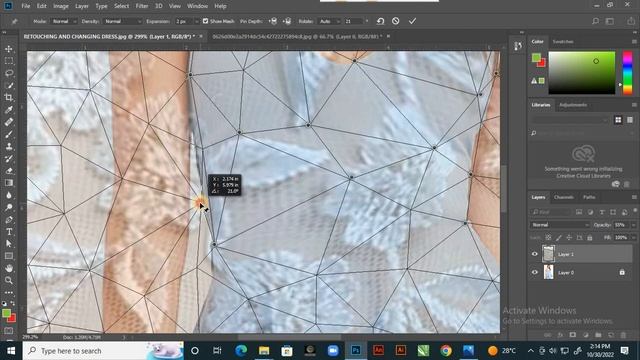
Task: Open Adobe Illustrator from the taskbar
Action: tap(400, 351)
